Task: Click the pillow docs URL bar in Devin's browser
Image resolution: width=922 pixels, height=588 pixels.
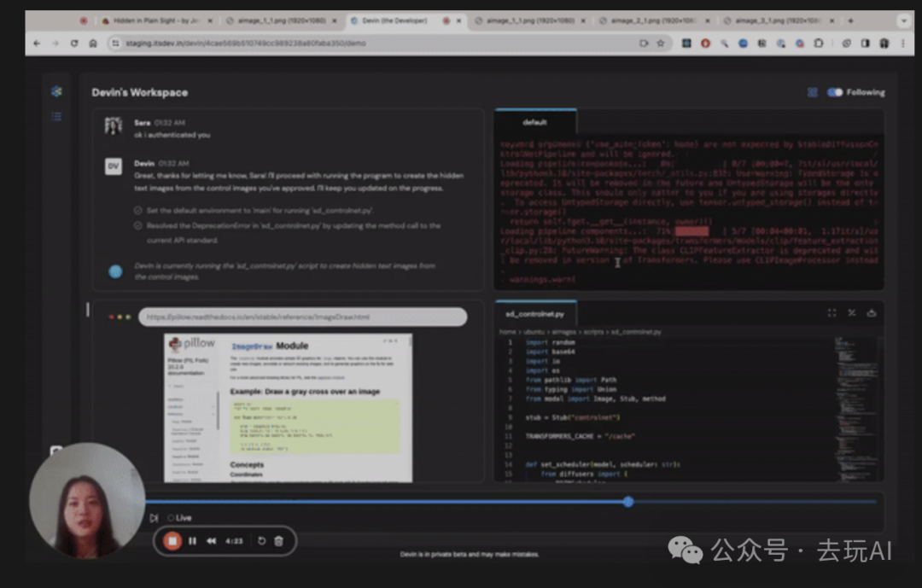Action: 303,317
